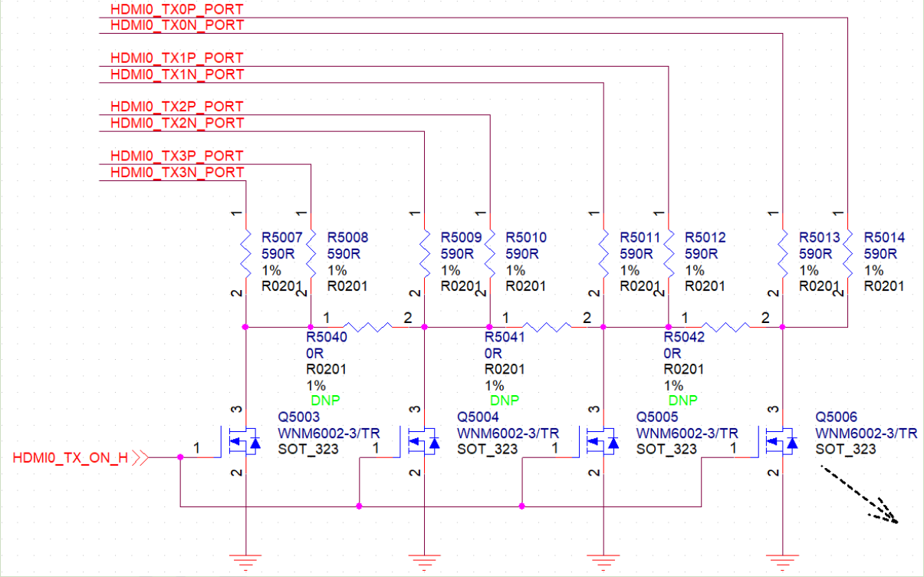Select the Q5003 MOSFET symbol

(240, 443)
